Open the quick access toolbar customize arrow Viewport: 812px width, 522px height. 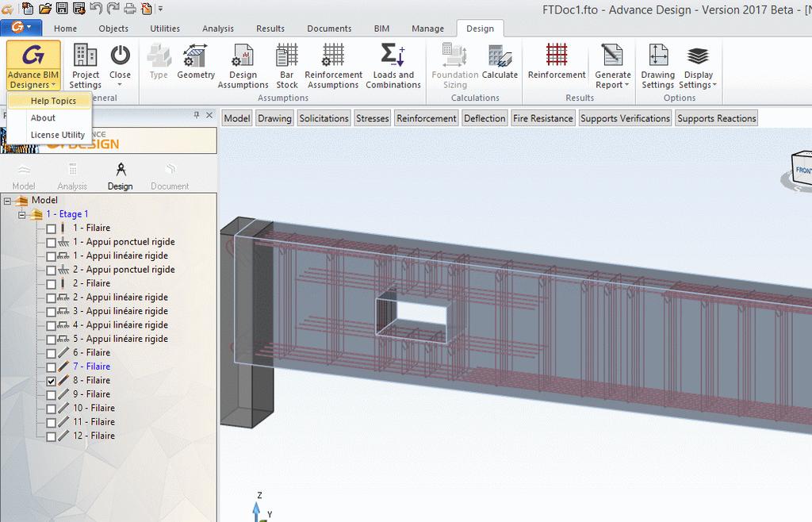(160, 9)
